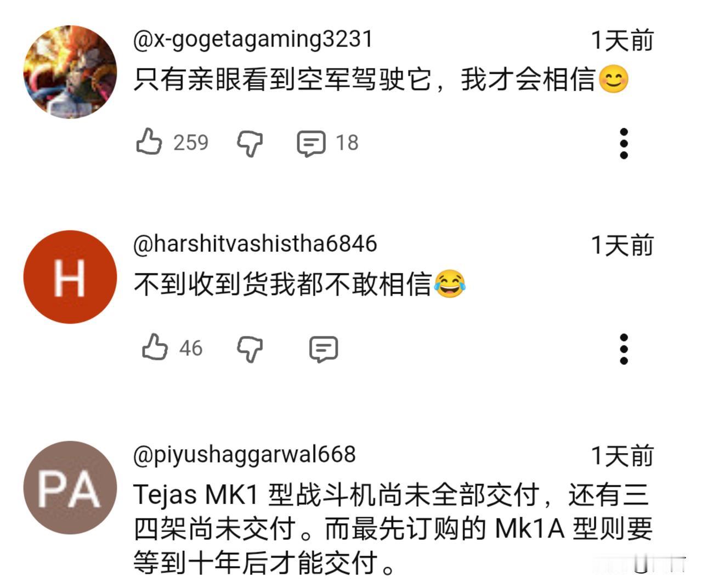Select the Tejas MK1 comment text
The image size is (702, 588).
pyautogui.click(x=393, y=528)
